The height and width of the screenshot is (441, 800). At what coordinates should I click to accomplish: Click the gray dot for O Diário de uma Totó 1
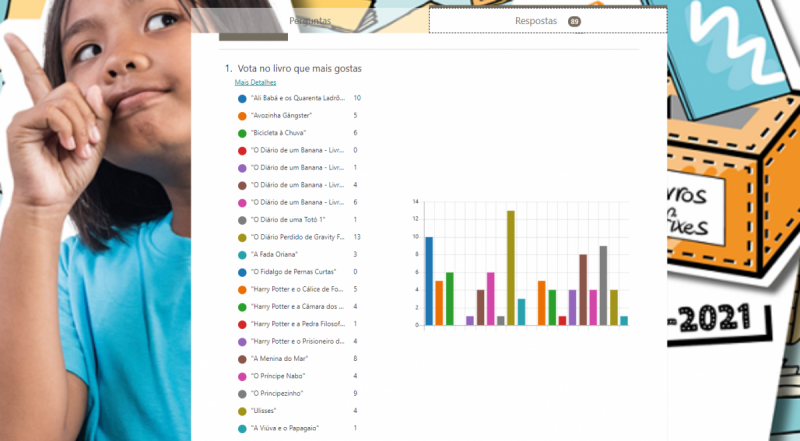coord(241,220)
